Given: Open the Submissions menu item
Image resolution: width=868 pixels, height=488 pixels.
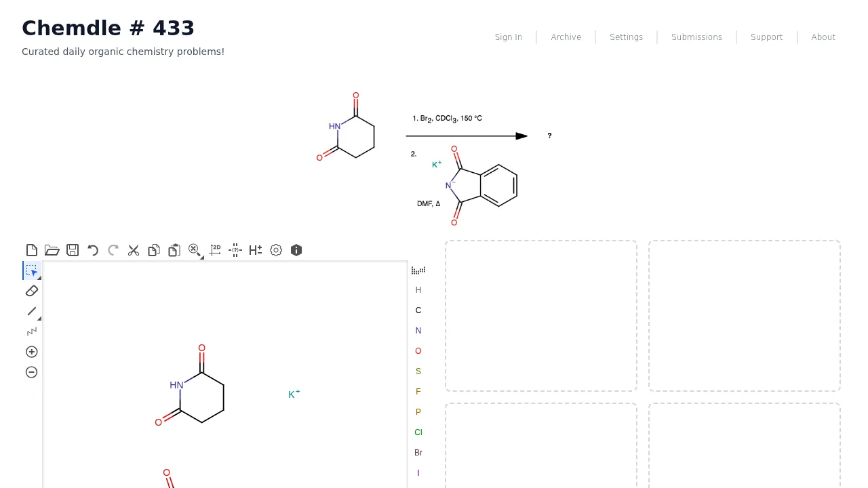Looking at the screenshot, I should (x=696, y=37).
